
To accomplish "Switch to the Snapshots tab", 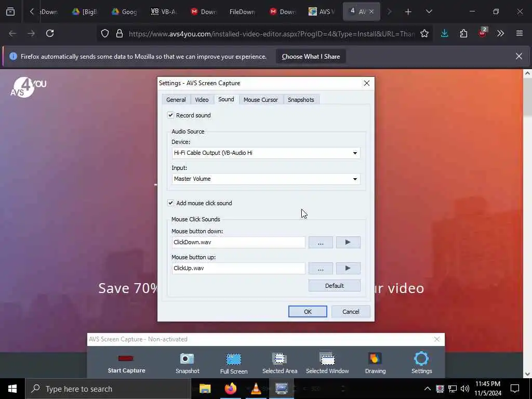I will pos(301,100).
